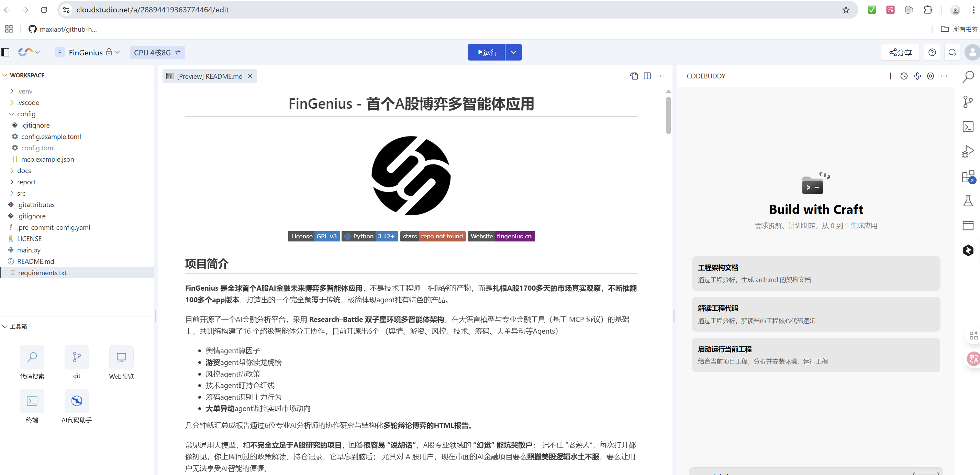Open the 代码搜索 code search tool
Image resolution: width=980 pixels, height=475 pixels.
click(x=32, y=357)
